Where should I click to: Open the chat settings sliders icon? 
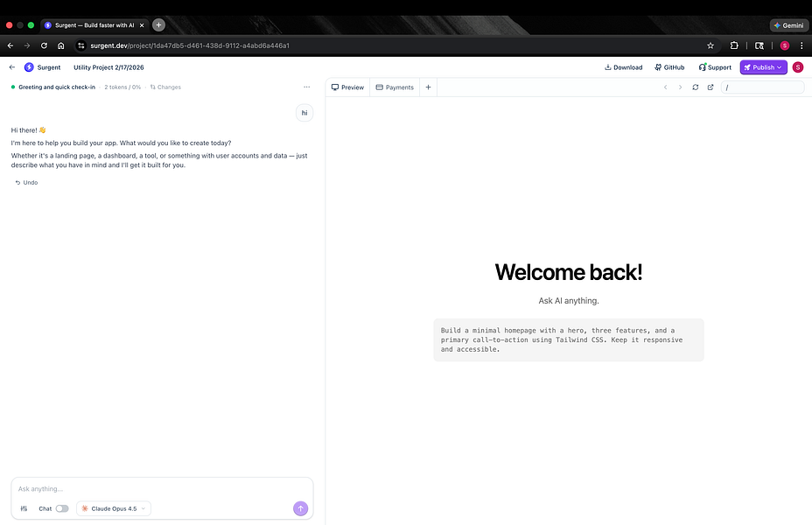tap(24, 508)
